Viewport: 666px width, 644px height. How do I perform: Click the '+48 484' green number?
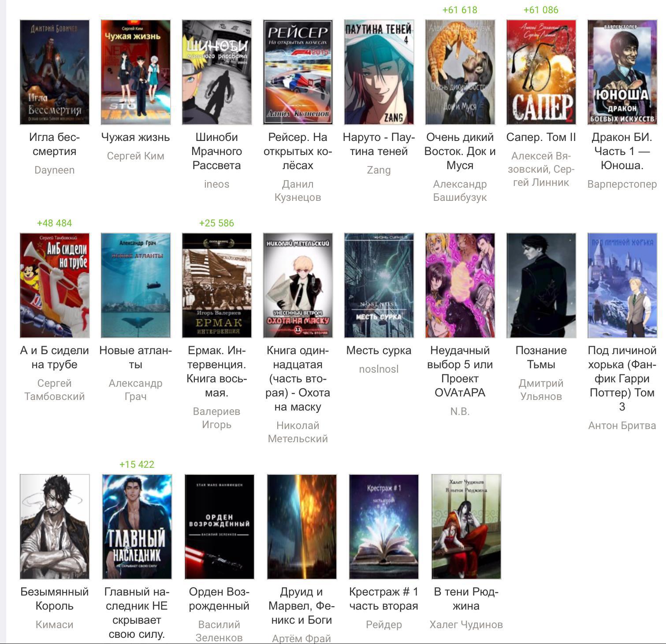coord(55,223)
